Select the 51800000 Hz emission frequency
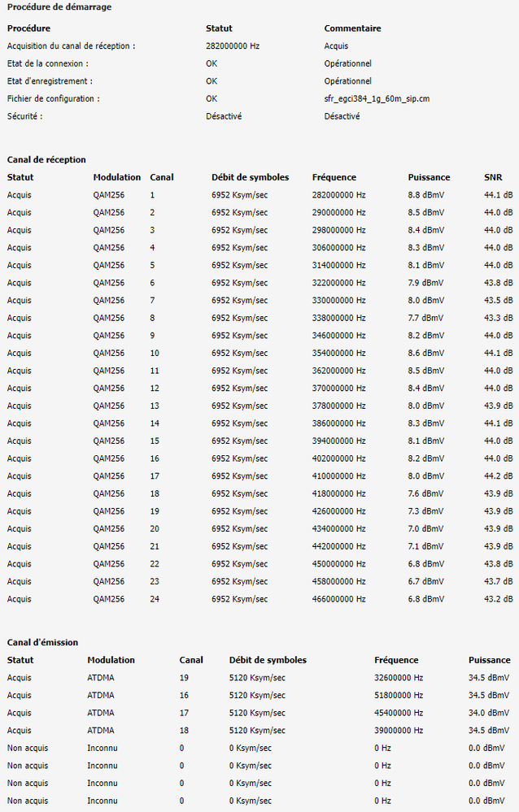This screenshot has width=519, height=812. (x=399, y=696)
